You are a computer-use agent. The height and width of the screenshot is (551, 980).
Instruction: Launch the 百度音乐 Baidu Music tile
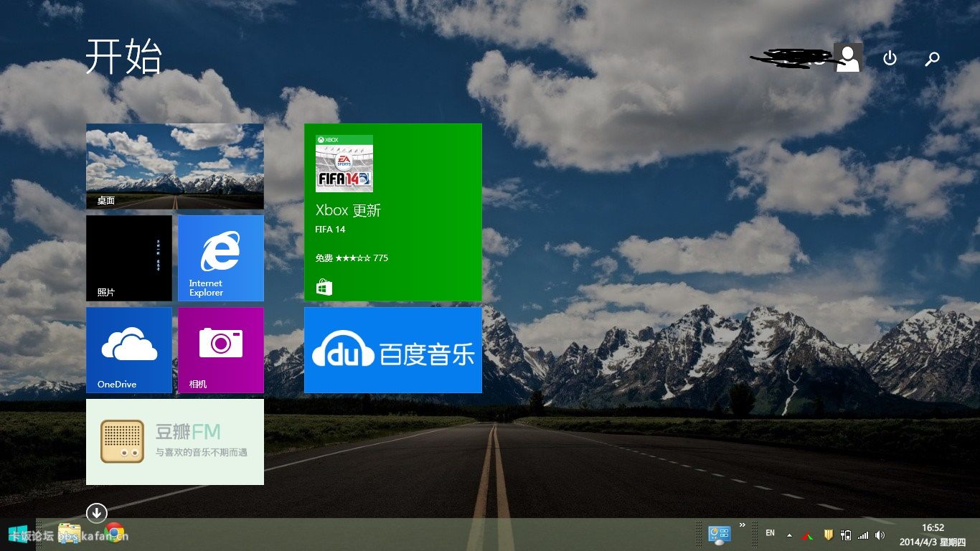point(393,350)
